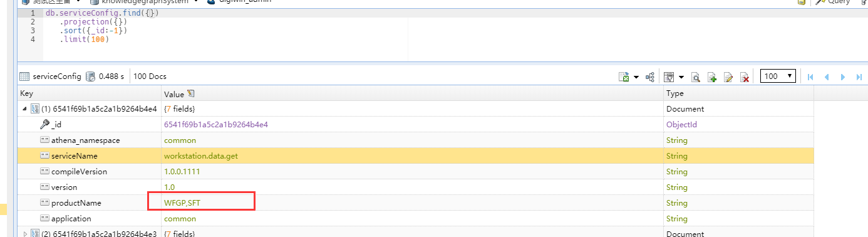Go to the first results page
Image resolution: width=868 pixels, height=237 pixels.
pos(810,76)
